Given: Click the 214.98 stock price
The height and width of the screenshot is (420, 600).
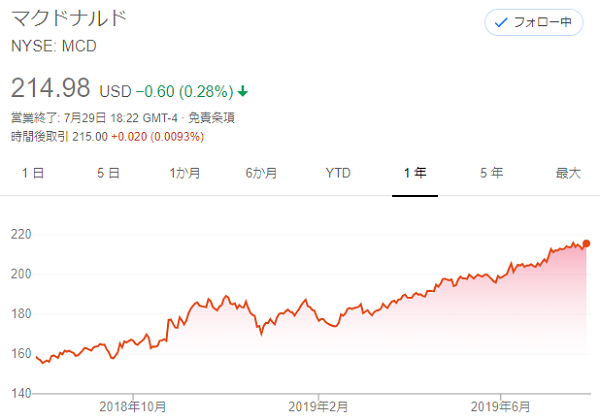Looking at the screenshot, I should click(x=51, y=88).
